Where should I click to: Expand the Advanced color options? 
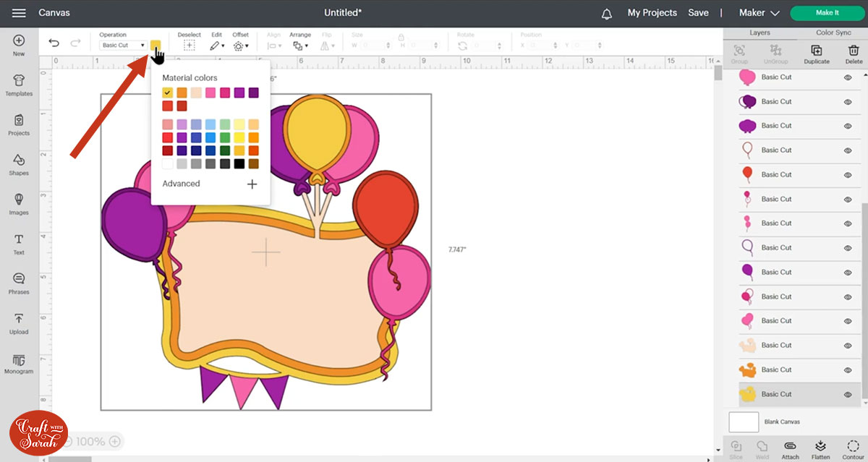click(252, 184)
